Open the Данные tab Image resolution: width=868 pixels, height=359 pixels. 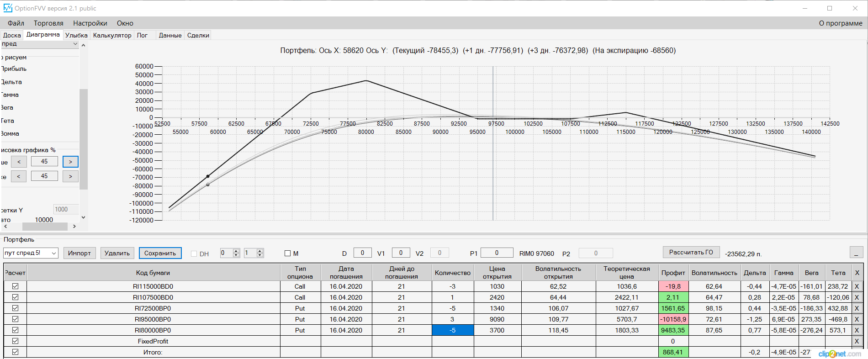[x=170, y=35]
